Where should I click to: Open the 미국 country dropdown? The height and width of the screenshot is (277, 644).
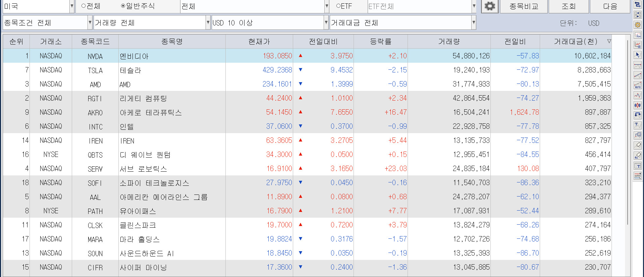point(71,6)
